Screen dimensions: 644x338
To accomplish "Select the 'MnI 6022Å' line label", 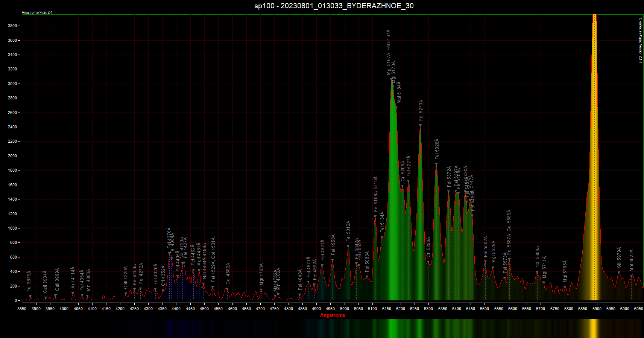I will (632, 260).
